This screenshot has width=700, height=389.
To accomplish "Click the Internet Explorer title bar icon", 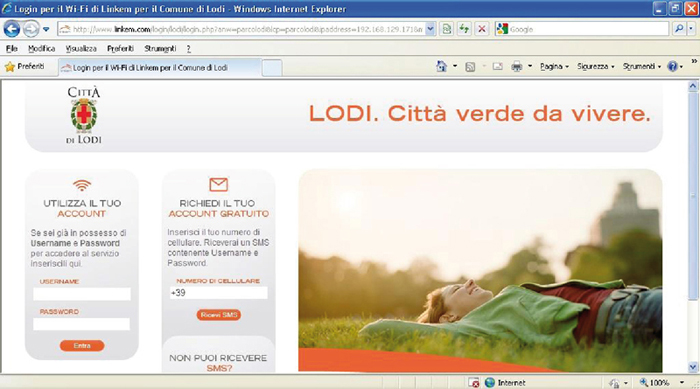I will [x=7, y=8].
